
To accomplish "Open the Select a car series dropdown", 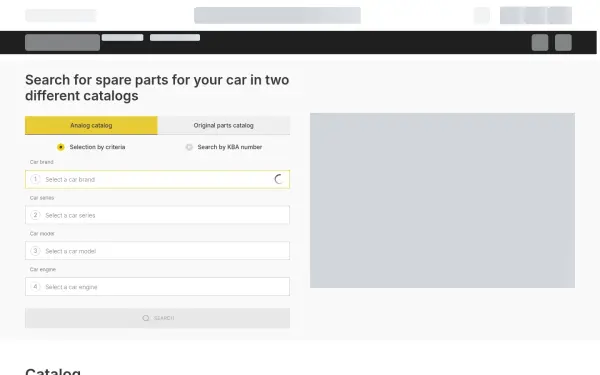I will [157, 215].
